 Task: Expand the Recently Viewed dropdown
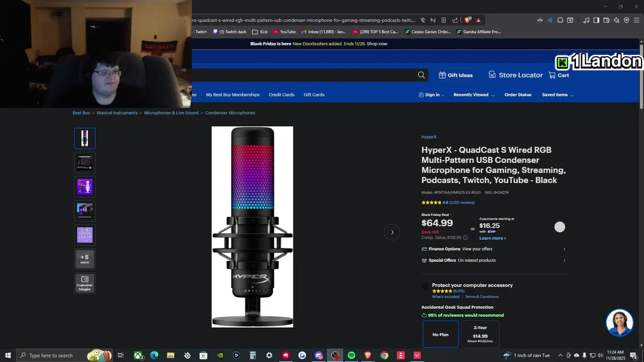pyautogui.click(x=473, y=95)
